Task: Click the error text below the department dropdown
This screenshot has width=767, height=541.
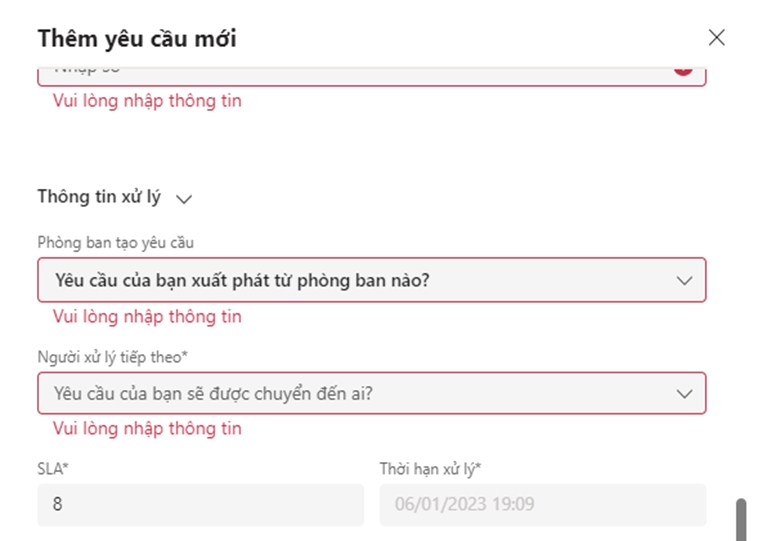Action: [x=147, y=317]
